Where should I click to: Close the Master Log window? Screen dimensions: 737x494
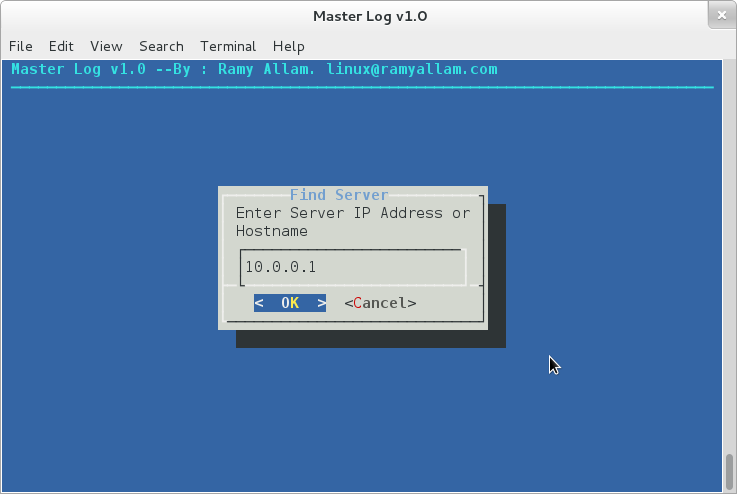tap(721, 15)
